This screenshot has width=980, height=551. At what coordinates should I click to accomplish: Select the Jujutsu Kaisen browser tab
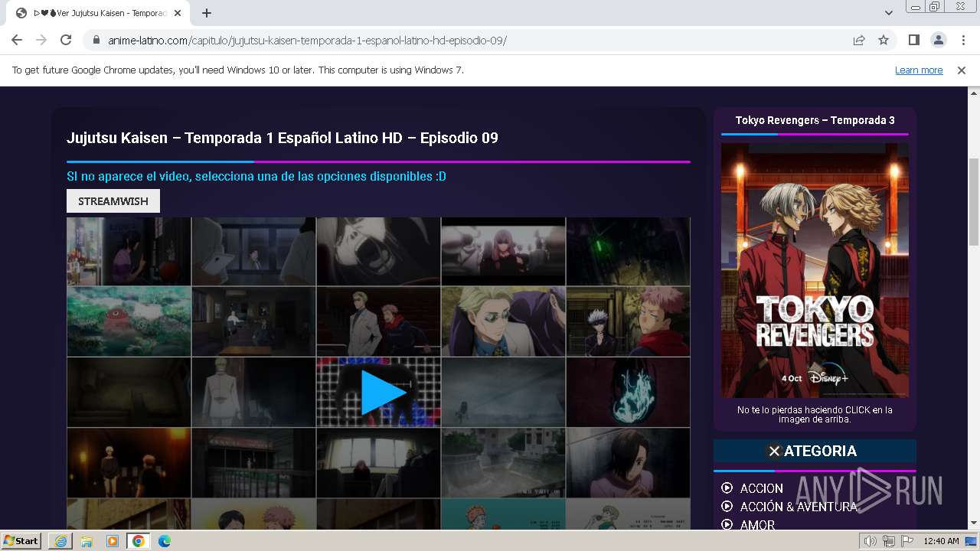click(x=100, y=13)
